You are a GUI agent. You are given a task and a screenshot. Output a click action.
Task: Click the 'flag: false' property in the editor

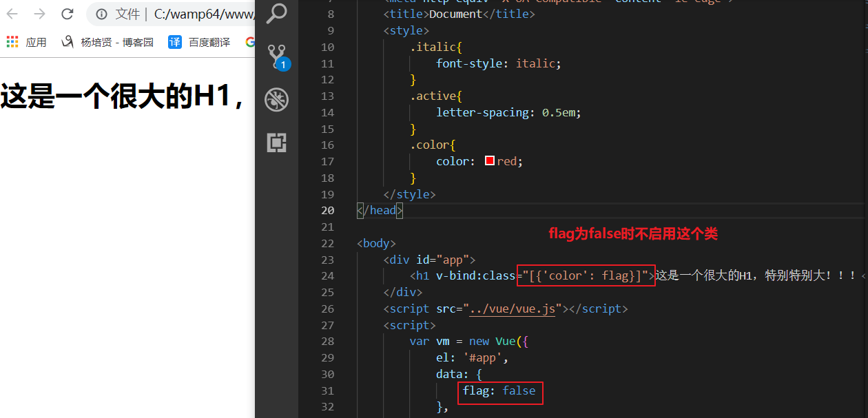[499, 390]
